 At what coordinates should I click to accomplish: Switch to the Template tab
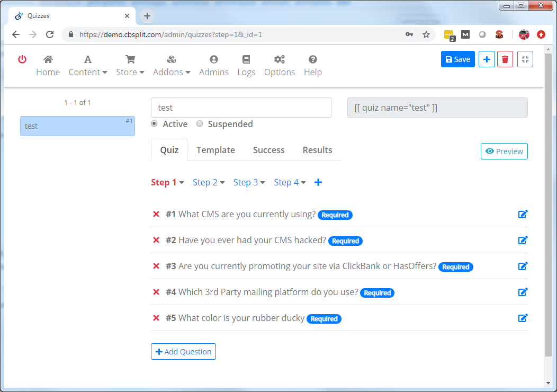pos(215,150)
